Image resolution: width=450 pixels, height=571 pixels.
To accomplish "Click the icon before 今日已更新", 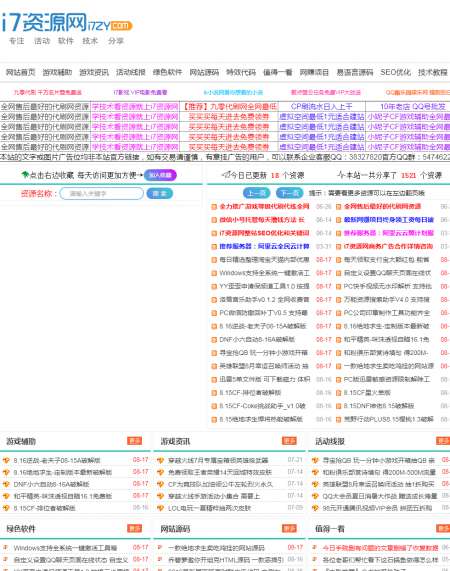I will pyautogui.click(x=226, y=175).
